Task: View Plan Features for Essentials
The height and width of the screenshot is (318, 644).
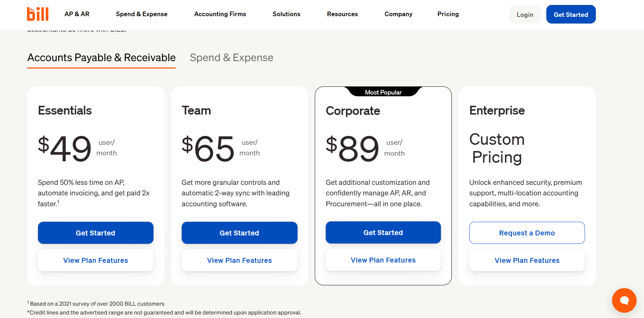Action: point(96,260)
